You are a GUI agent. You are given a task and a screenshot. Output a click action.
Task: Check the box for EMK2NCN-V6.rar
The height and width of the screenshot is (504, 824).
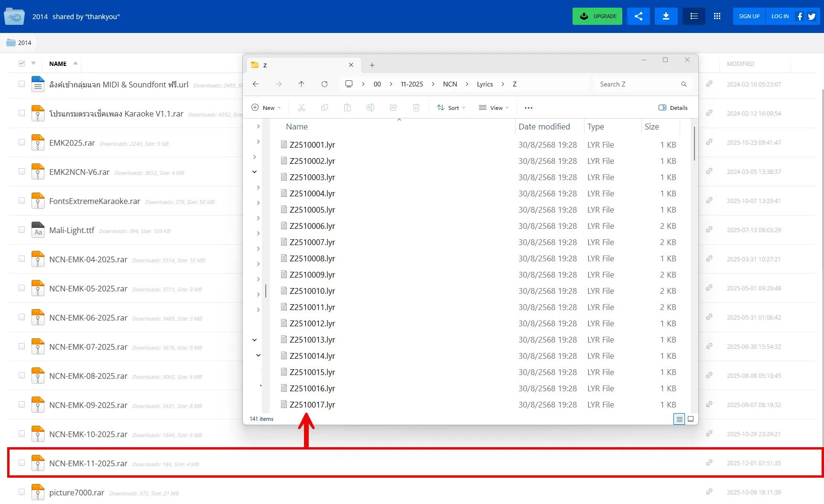tap(22, 171)
